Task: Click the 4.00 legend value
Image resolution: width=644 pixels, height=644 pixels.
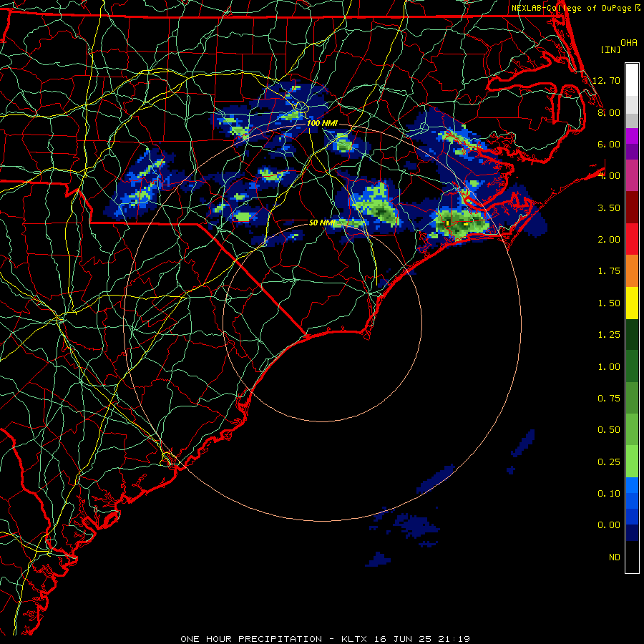Action: (x=609, y=176)
